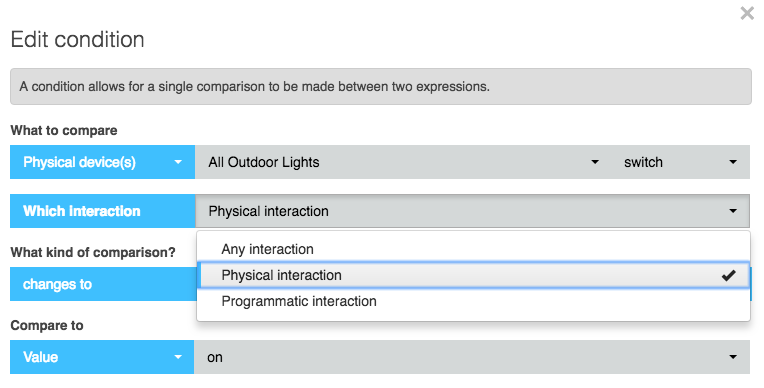Open the All Outdoor Lights device dropdown
The image size is (764, 388).
click(402, 162)
